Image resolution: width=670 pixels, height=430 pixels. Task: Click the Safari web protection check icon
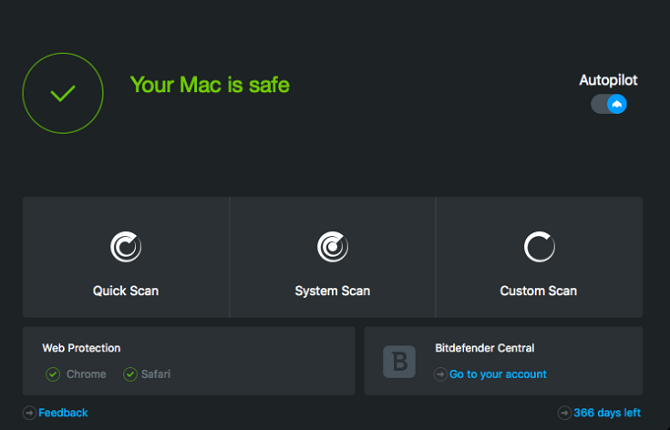pos(130,374)
